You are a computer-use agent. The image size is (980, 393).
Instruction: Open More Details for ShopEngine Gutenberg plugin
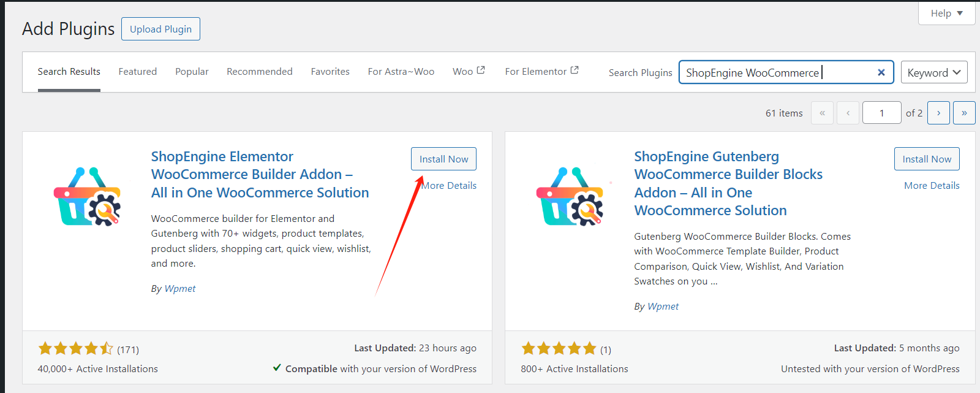(932, 185)
